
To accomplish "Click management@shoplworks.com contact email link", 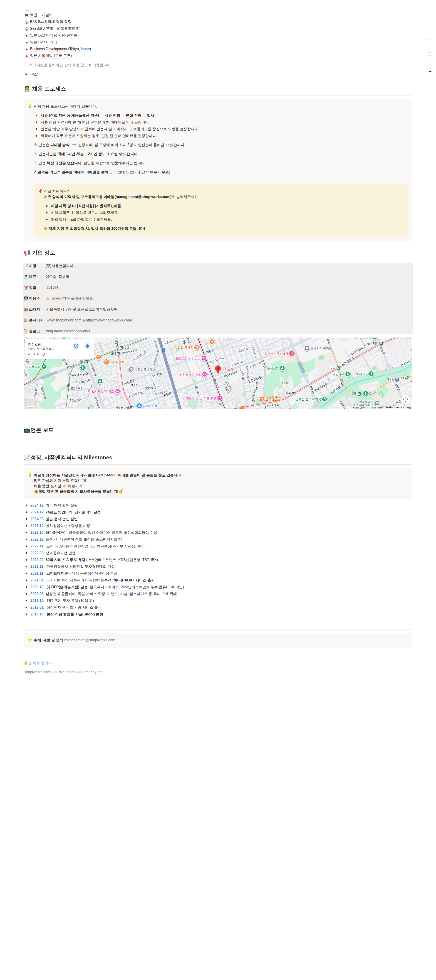I will (89, 640).
